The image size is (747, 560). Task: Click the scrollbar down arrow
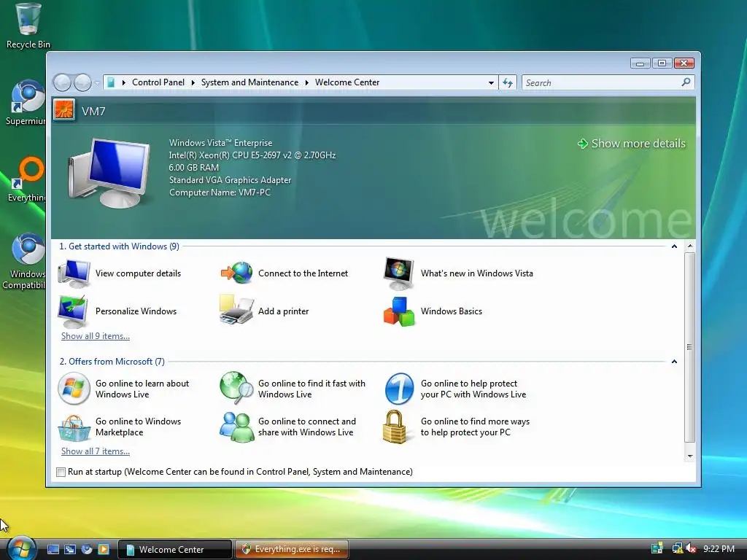pyautogui.click(x=690, y=456)
